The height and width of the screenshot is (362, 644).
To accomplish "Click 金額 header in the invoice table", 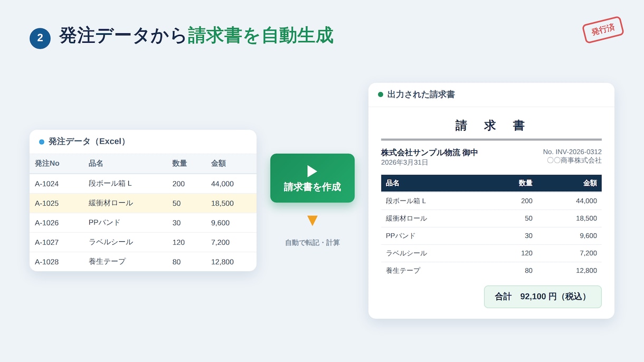I will coord(590,183).
